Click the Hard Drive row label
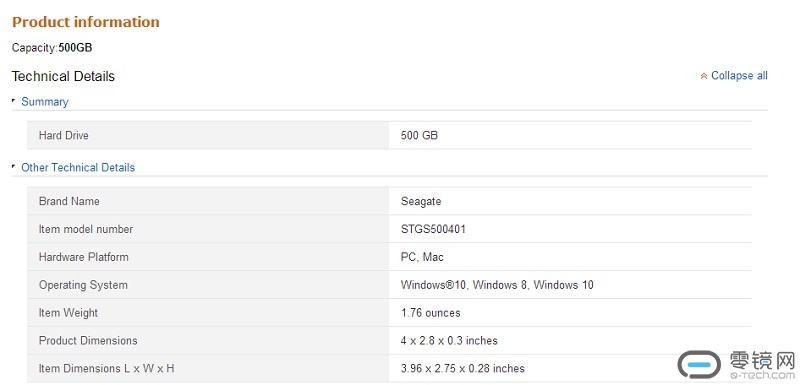800x385 pixels. click(64, 135)
